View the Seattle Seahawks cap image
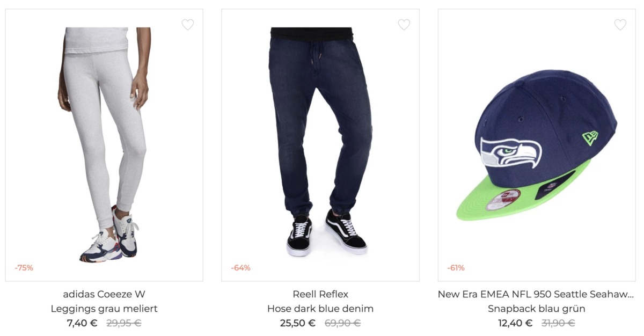The image size is (644, 336). pyautogui.click(x=537, y=145)
